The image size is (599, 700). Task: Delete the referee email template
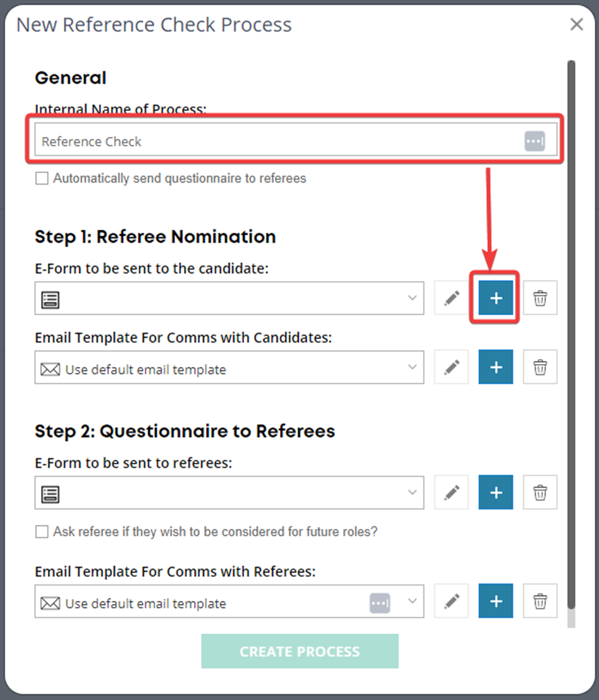pyautogui.click(x=540, y=601)
